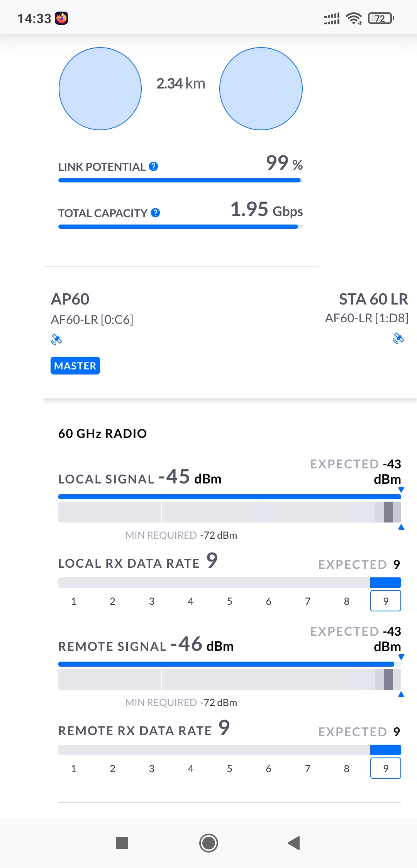Tap the right blue device circle
The image size is (417, 868).
261,89
